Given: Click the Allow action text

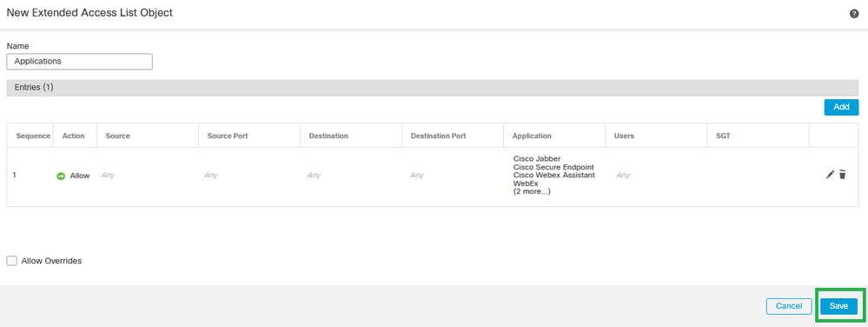Looking at the screenshot, I should [x=80, y=176].
